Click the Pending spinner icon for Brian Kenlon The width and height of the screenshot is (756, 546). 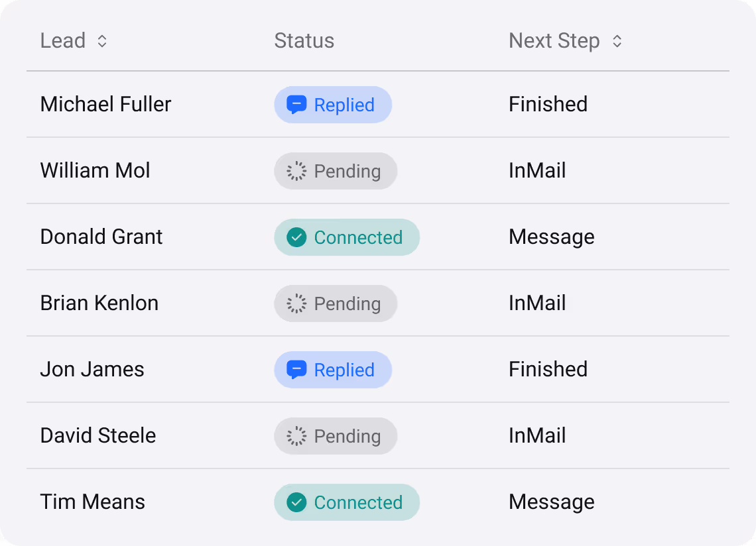pyautogui.click(x=296, y=303)
